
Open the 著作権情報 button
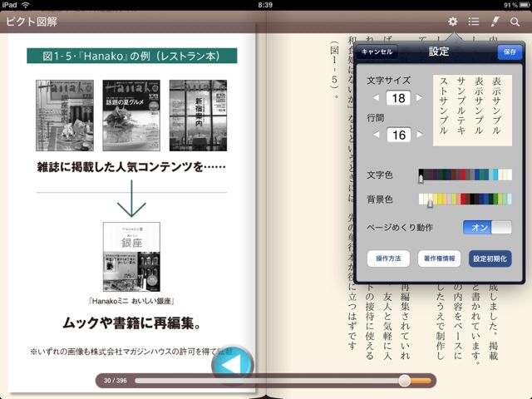pyautogui.click(x=439, y=259)
